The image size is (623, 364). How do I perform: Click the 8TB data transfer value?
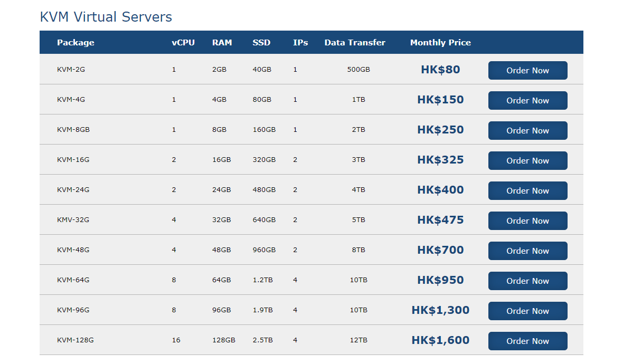[x=358, y=250]
